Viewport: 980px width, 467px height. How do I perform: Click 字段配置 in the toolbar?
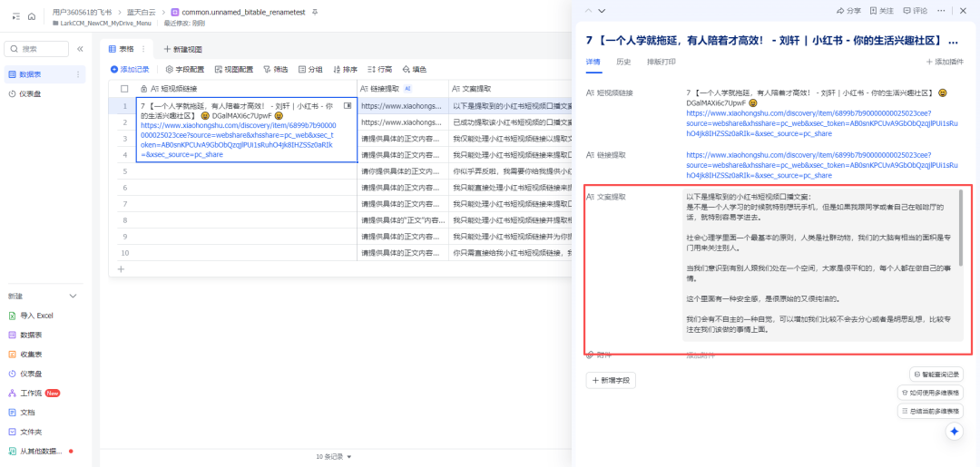184,69
